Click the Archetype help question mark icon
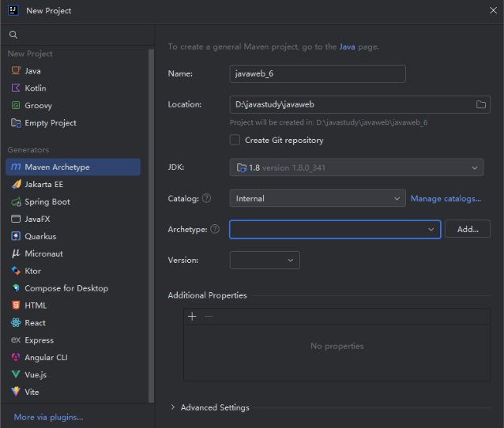504x428 pixels. coord(215,229)
